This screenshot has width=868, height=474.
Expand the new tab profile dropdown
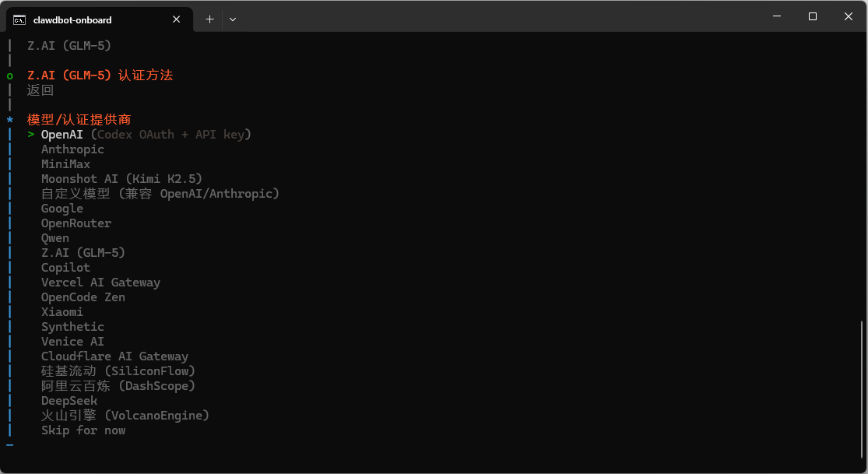[233, 19]
